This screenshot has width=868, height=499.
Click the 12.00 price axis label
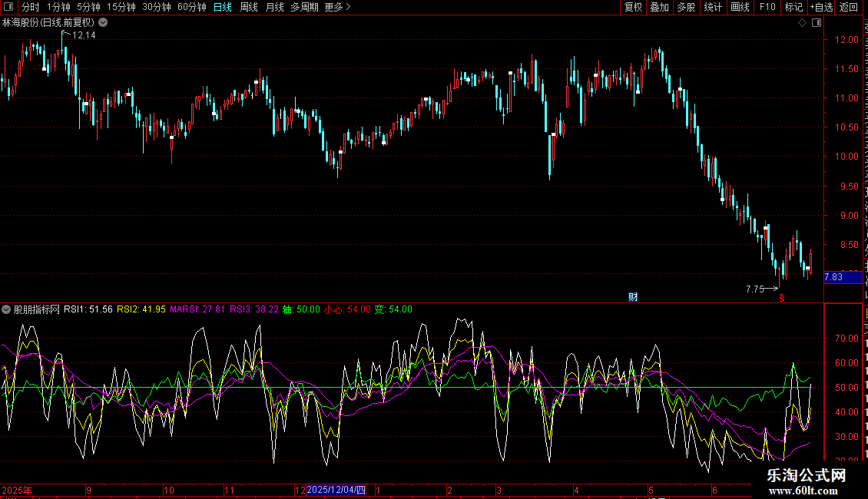point(846,40)
